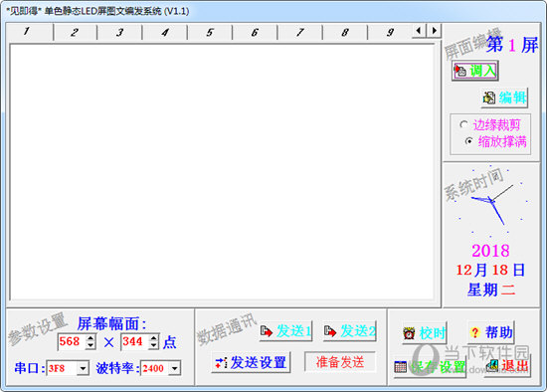Click the 校时 time sync button

425,333
